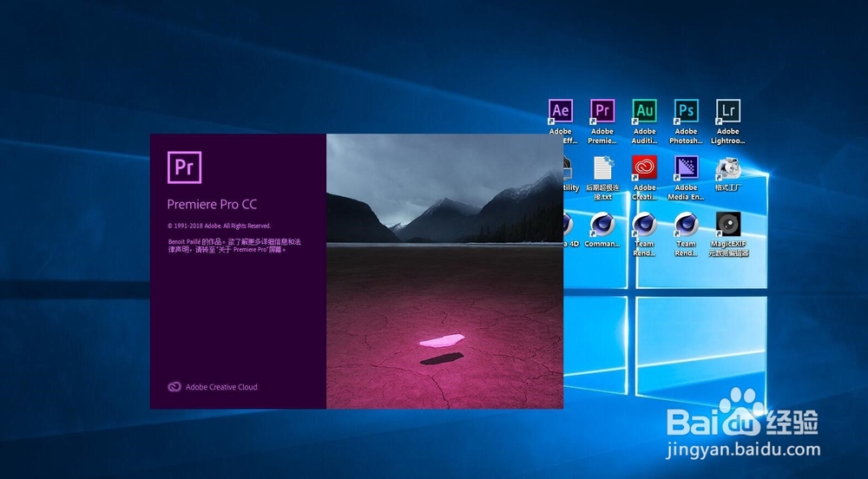Click the 格式工厂 desktop shortcut
Image resolution: width=868 pixels, height=479 pixels.
[x=728, y=174]
